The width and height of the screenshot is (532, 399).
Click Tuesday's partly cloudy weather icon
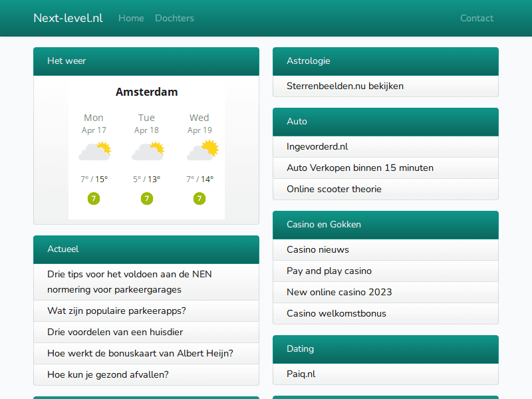[148, 151]
